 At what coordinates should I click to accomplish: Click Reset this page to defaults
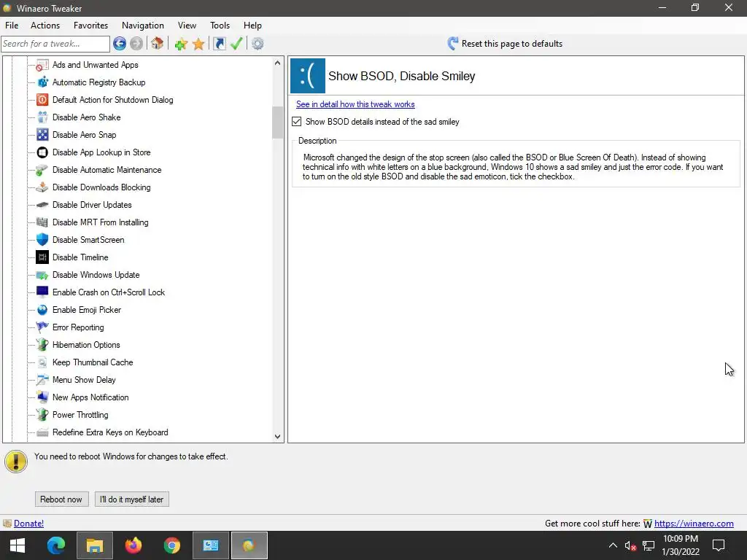505,44
